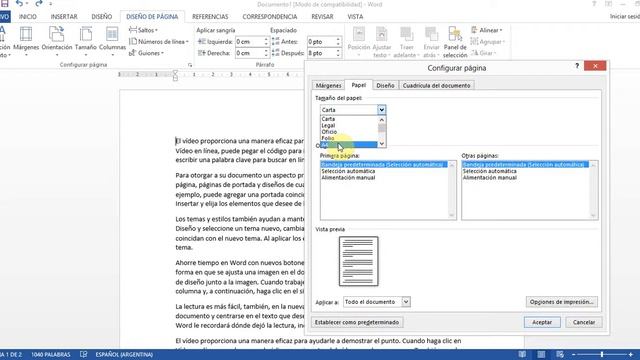Viewport: 640px width, 360px height.
Task: Switch to the VISTA ribbon tab
Action: (355, 17)
